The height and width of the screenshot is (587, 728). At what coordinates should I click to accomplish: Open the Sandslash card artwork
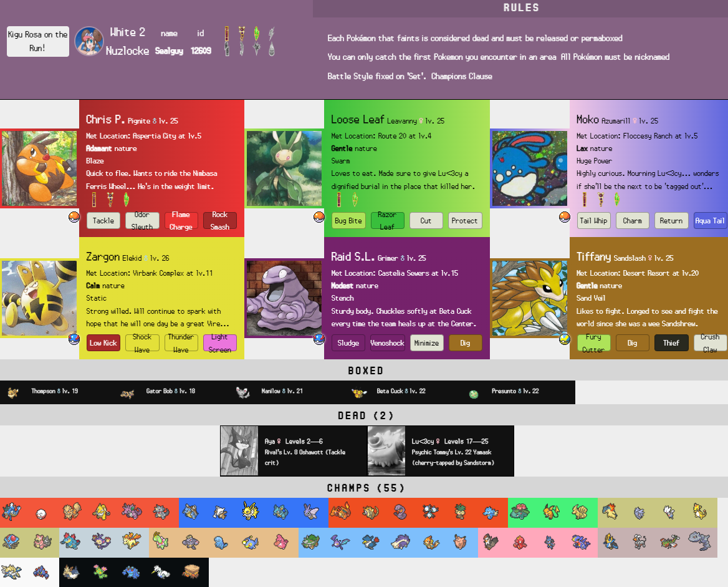tap(529, 298)
